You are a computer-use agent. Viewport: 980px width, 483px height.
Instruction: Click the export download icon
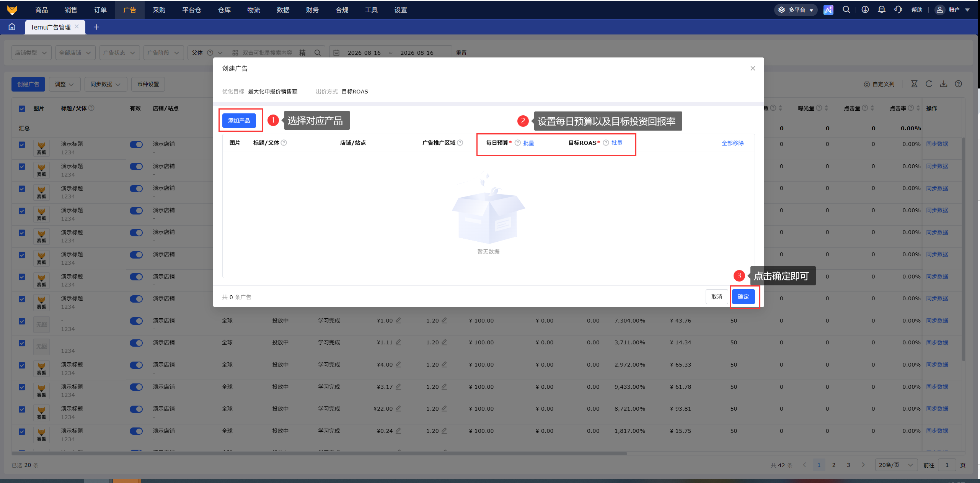pyautogui.click(x=944, y=84)
